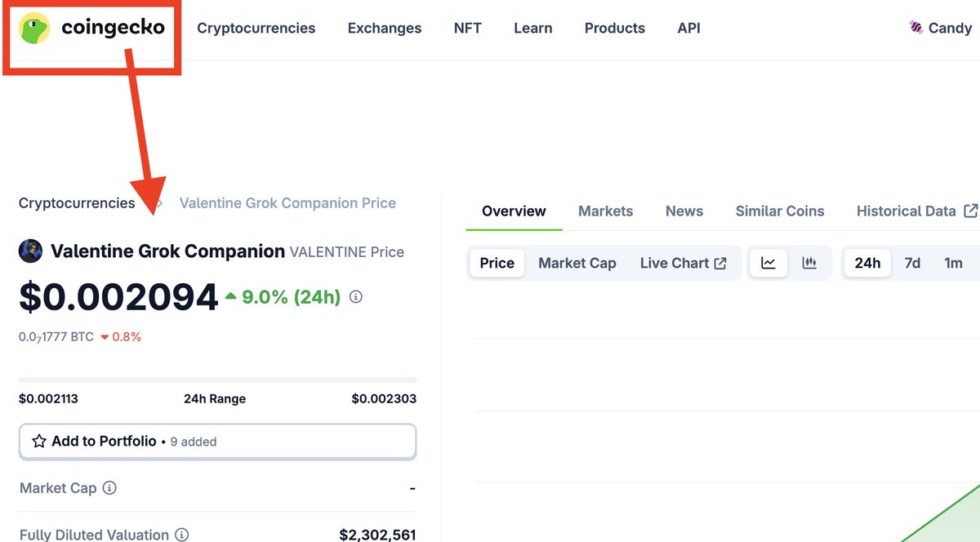980x542 pixels.
Task: Open the API navigation menu
Action: pos(688,28)
